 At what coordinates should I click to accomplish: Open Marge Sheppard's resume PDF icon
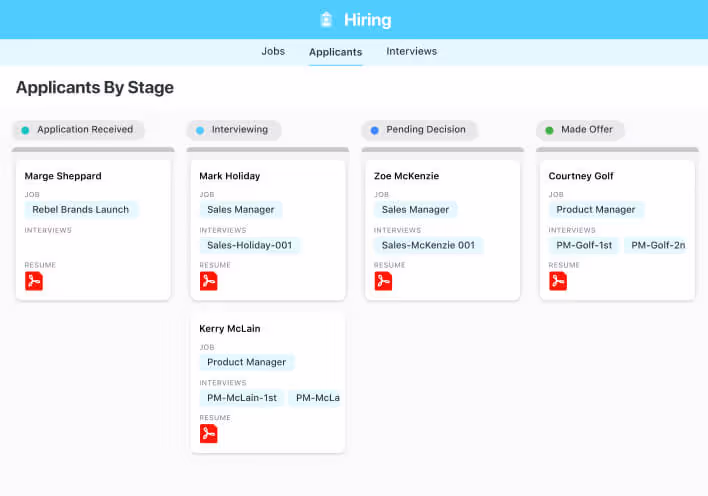(x=34, y=281)
